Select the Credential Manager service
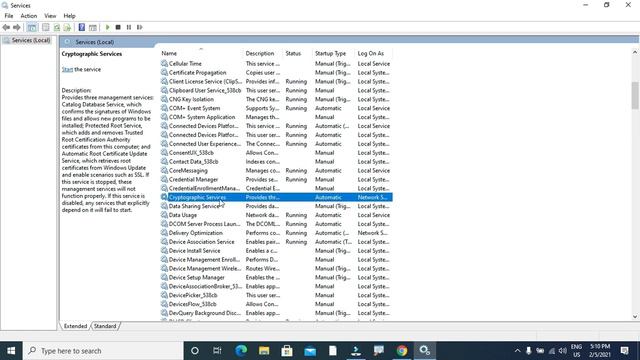The image size is (640, 360). coord(276,180)
